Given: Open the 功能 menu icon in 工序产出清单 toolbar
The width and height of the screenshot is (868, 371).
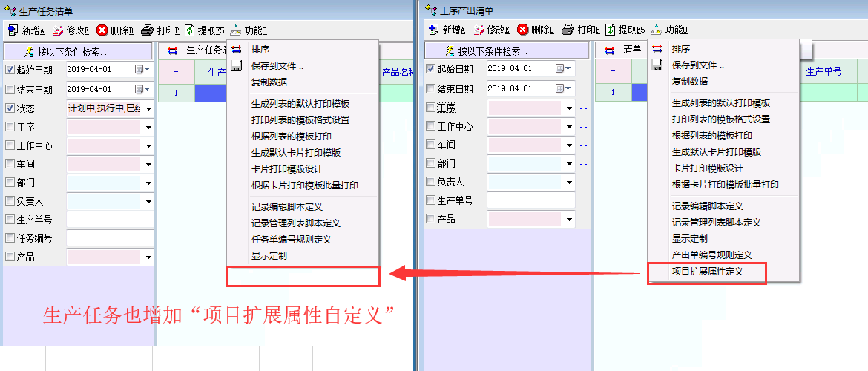Looking at the screenshot, I should [656, 30].
